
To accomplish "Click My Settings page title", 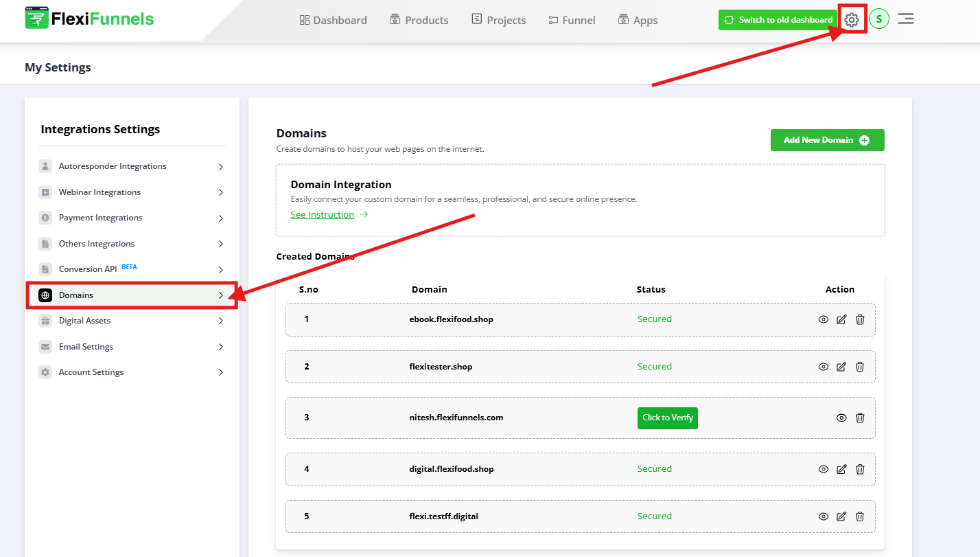I will click(x=58, y=67).
